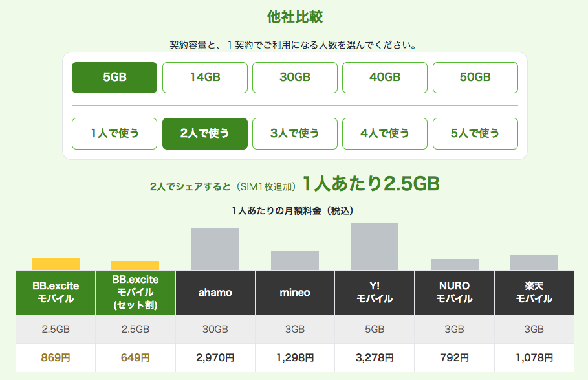Click the ahamo gray price bar
Viewport: 588px width, 380px height.
[215, 249]
